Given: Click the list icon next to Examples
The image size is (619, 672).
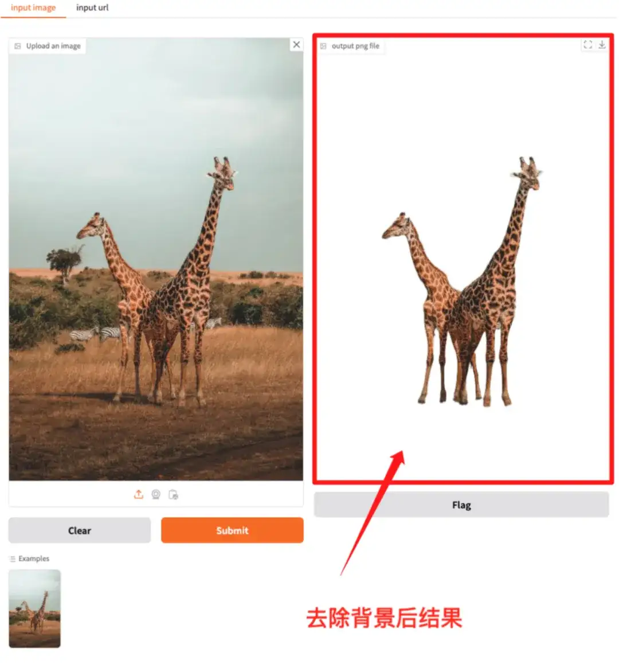Looking at the screenshot, I should coord(13,559).
